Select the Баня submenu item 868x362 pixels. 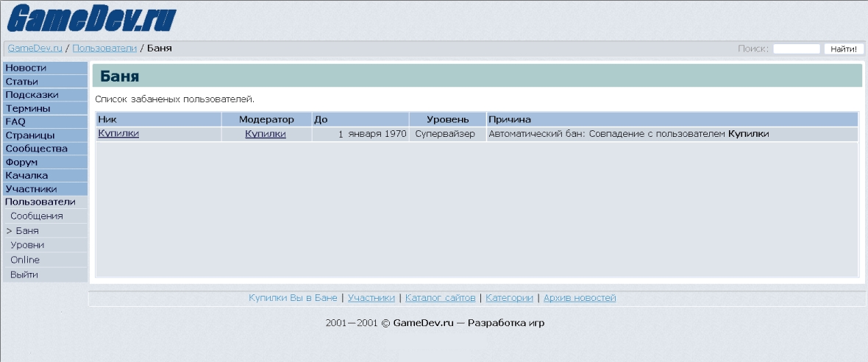(46, 231)
